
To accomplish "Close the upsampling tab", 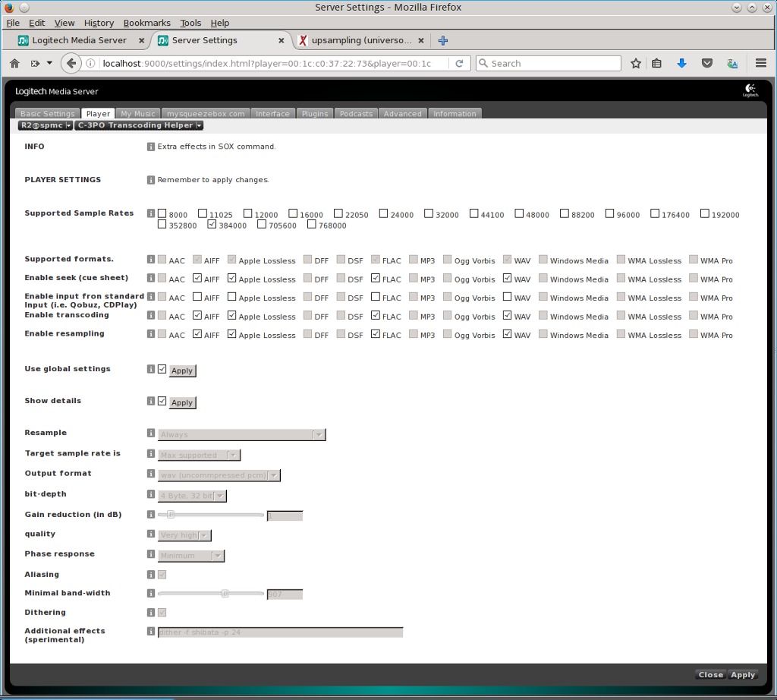I will pos(421,41).
